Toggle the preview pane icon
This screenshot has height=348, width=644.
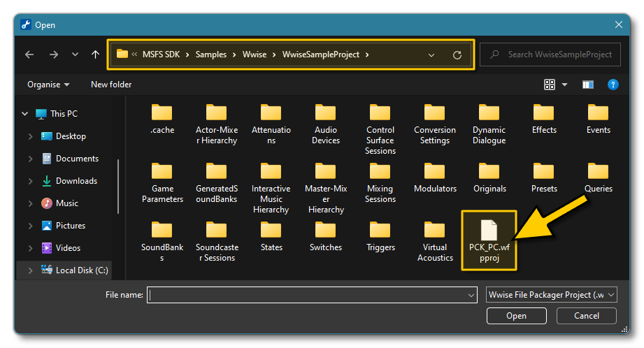[x=588, y=85]
